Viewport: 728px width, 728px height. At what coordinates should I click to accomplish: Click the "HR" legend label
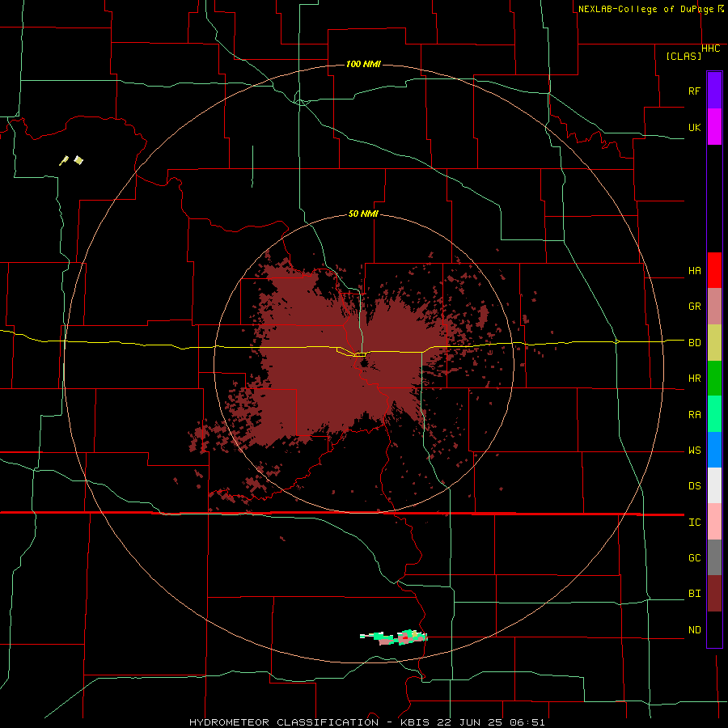point(694,379)
